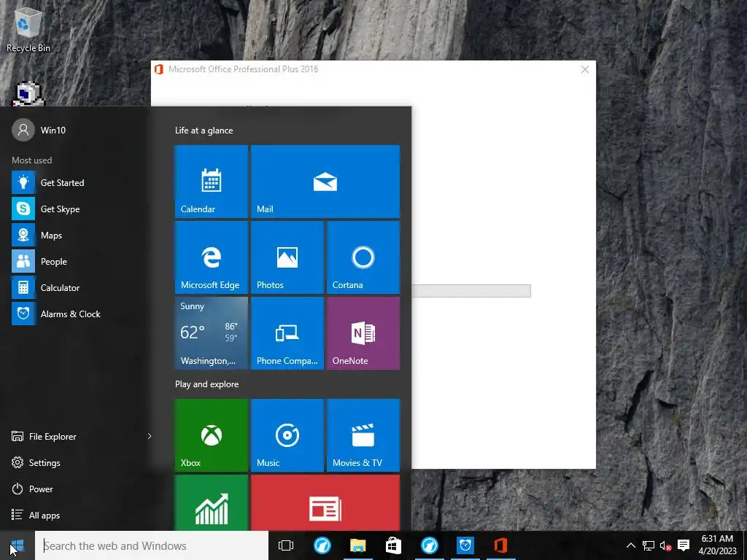Select the desktop icon below Recycle Bin

point(28,94)
